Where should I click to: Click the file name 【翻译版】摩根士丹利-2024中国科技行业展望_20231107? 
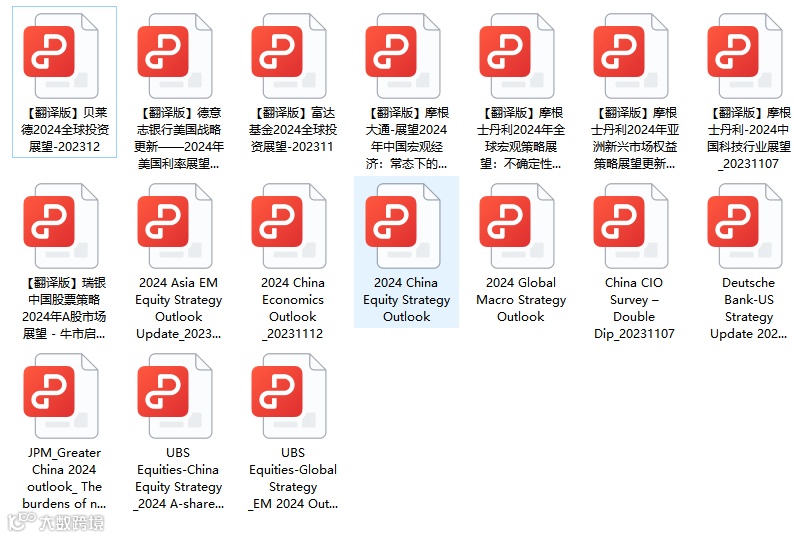749,138
